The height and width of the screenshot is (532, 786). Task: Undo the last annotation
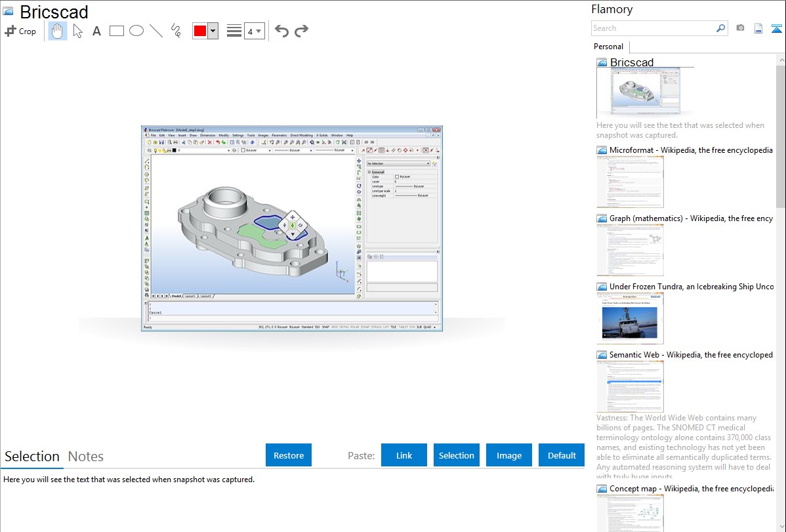click(x=281, y=31)
